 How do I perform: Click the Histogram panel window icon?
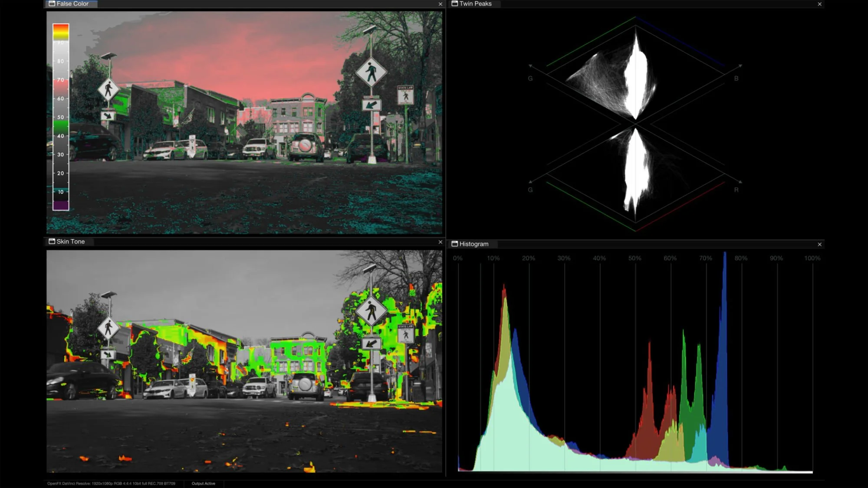click(x=454, y=244)
